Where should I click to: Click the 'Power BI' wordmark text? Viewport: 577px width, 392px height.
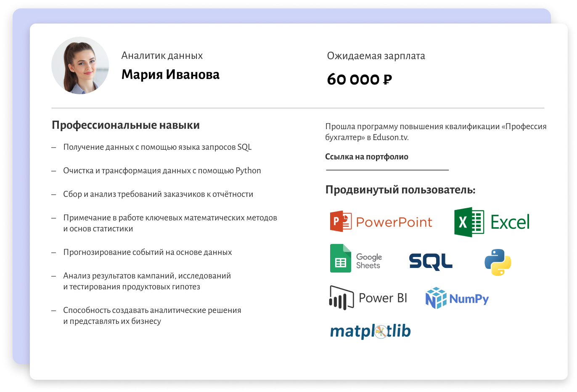(383, 298)
